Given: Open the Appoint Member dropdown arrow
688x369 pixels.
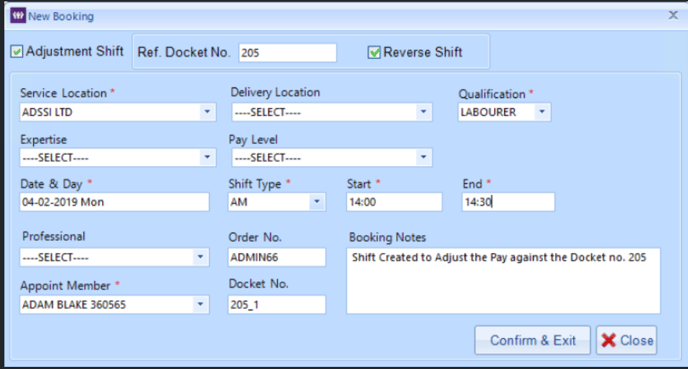Looking at the screenshot, I should [x=200, y=304].
